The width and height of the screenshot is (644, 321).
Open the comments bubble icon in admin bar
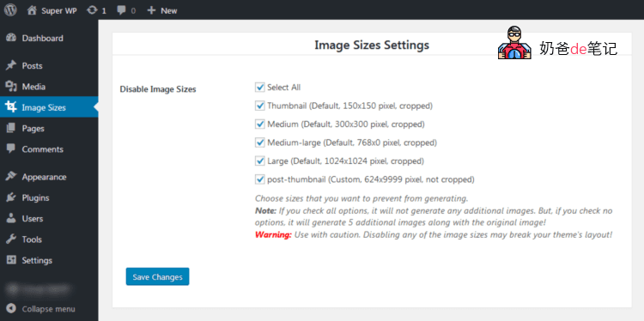pyautogui.click(x=121, y=10)
